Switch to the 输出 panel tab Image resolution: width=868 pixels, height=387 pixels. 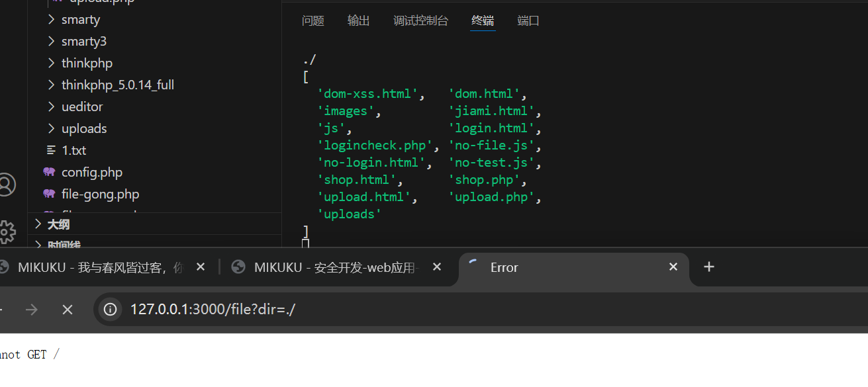[359, 21]
